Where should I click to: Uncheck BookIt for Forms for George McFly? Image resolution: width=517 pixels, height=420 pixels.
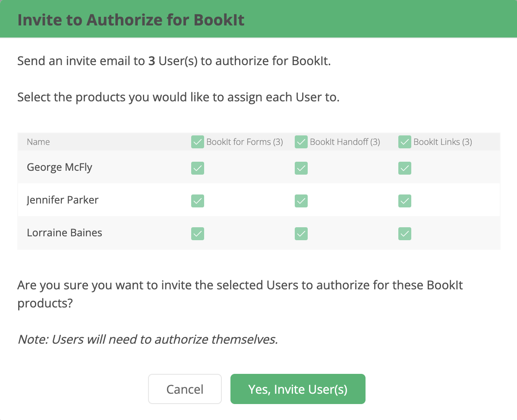pyautogui.click(x=198, y=168)
